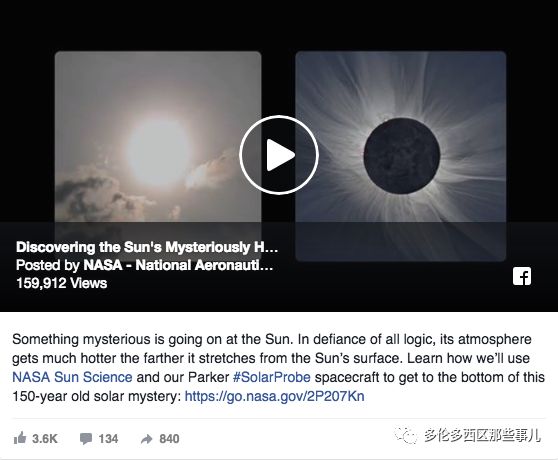Open the go.nasa.gov/2P207Kn link

click(x=274, y=396)
